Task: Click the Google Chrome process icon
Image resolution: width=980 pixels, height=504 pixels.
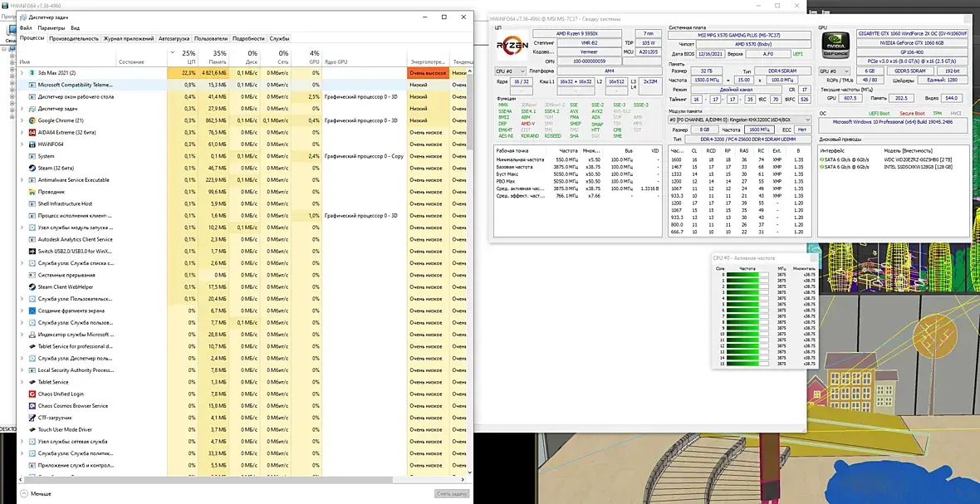Action: click(x=32, y=120)
